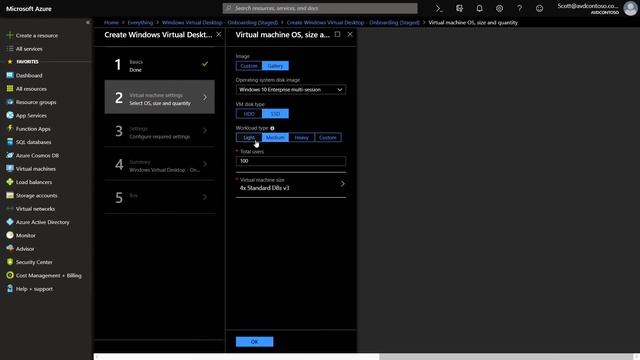Set workload type to Light
The height and width of the screenshot is (360, 640).
[249, 138]
